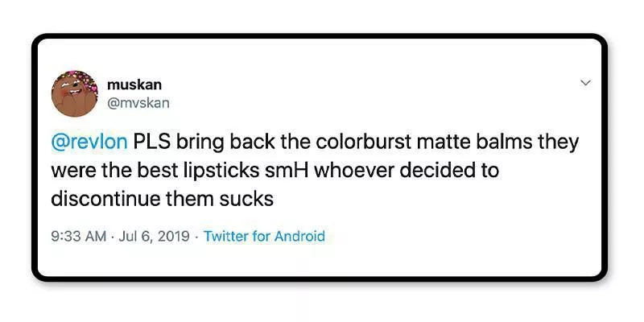The width and height of the screenshot is (644, 322).
Task: Open the Twitter for Android source link
Action: 264,237
